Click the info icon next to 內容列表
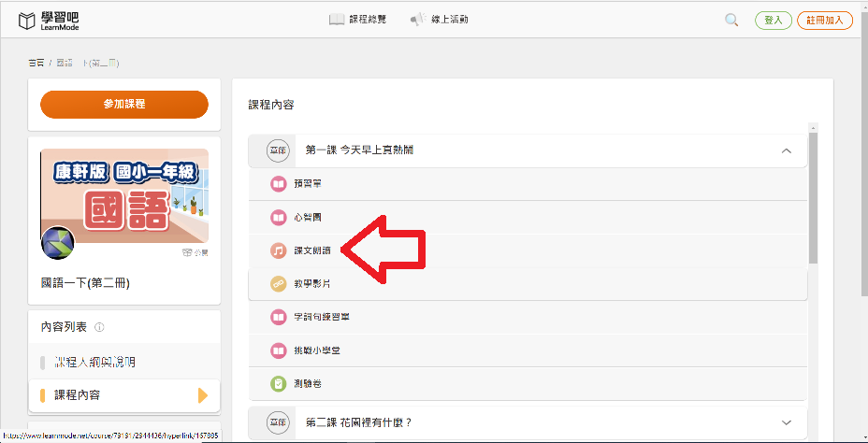 point(100,327)
